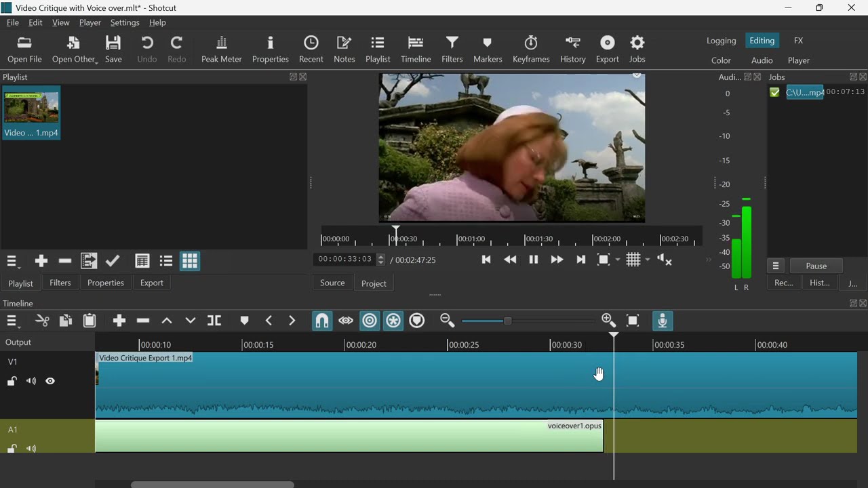Open Export tab below playlist
Image resolution: width=868 pixels, height=488 pixels.
(152, 283)
